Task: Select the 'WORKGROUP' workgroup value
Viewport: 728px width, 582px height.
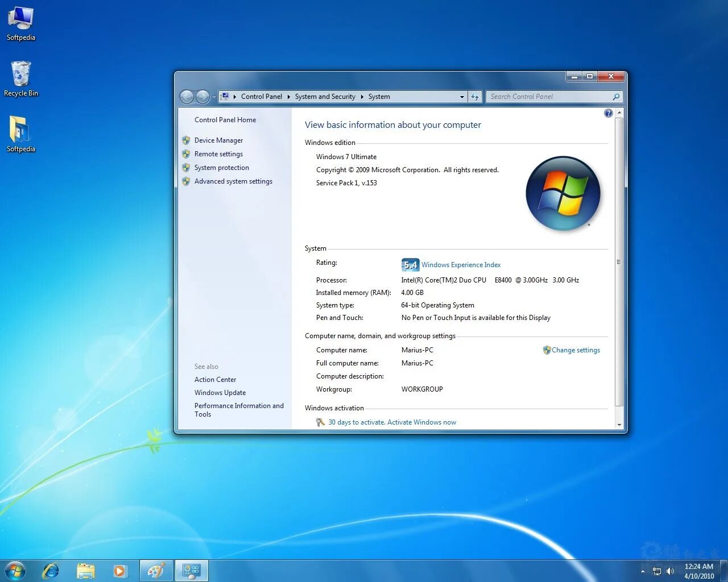Action: (x=422, y=389)
